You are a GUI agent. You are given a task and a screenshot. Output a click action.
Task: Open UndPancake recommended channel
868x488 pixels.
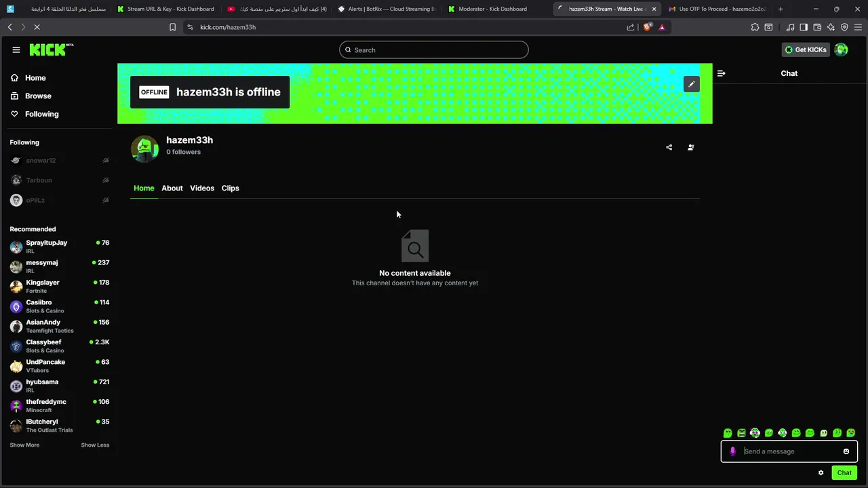pos(60,365)
